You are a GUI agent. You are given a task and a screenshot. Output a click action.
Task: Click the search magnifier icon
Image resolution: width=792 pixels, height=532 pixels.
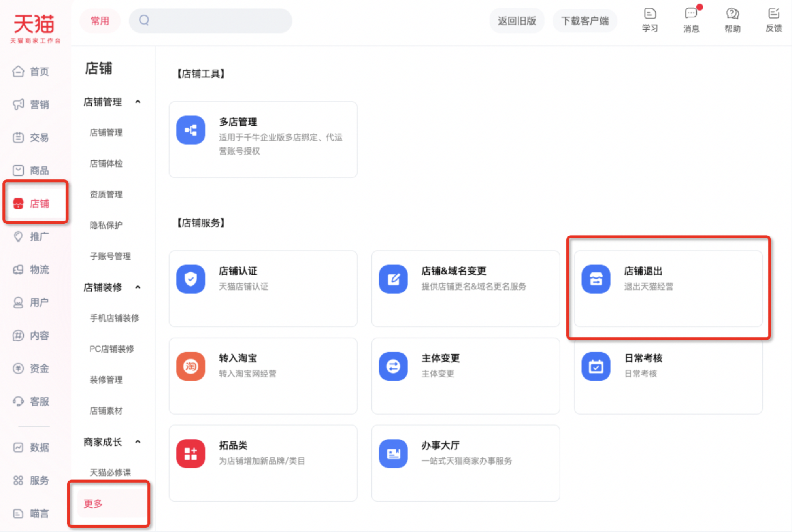pos(144,20)
